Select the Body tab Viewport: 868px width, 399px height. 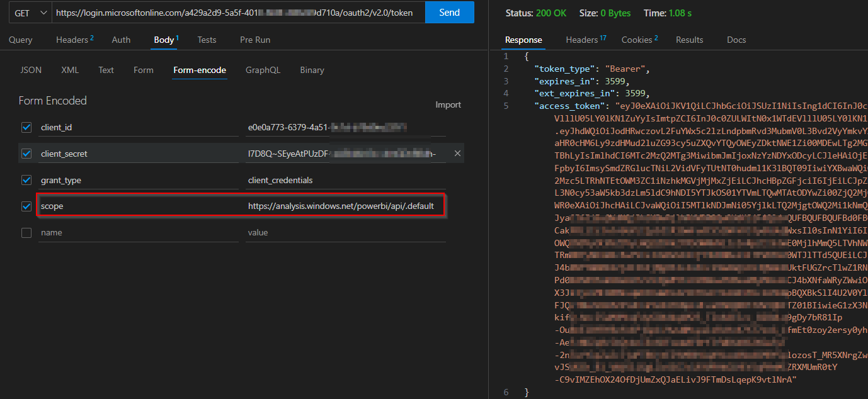166,40
